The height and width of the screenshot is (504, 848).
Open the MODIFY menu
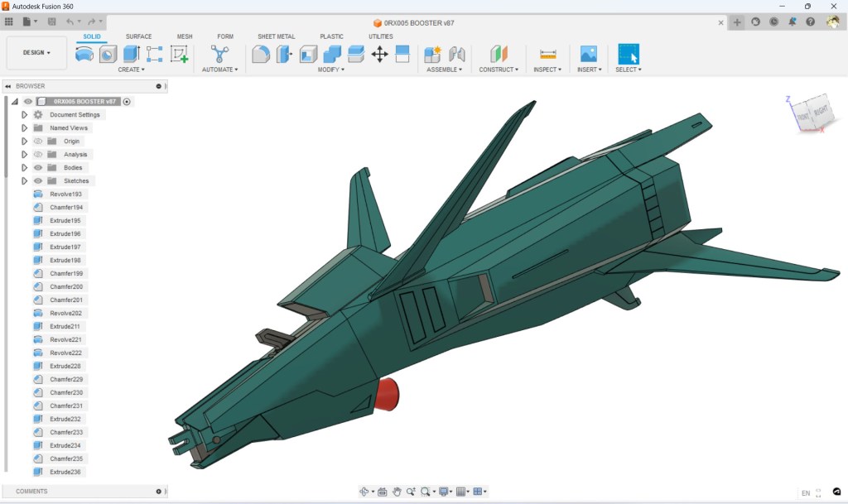coord(331,70)
